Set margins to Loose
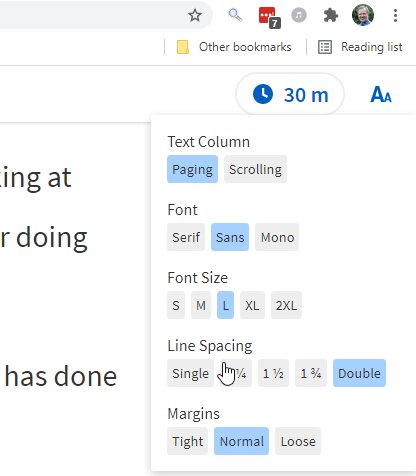The width and height of the screenshot is (416, 476). [298, 441]
